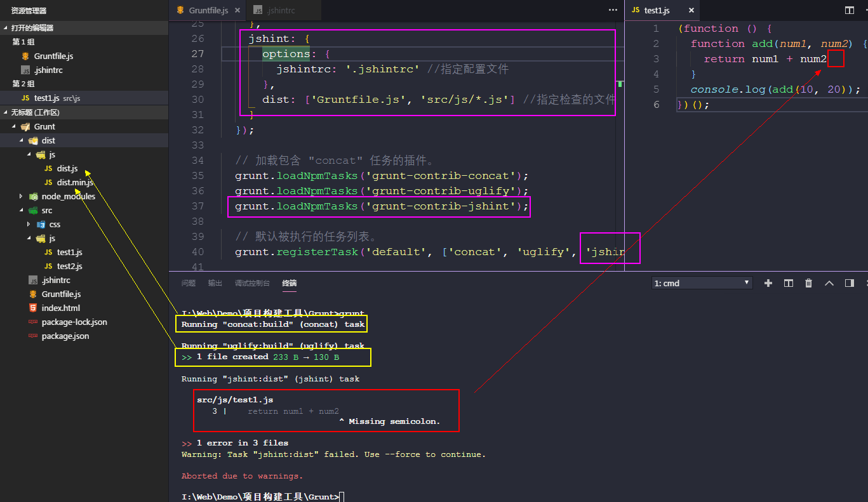This screenshot has height=502, width=868.
Task: Open the 调试控制台 panel tab
Action: (252, 283)
